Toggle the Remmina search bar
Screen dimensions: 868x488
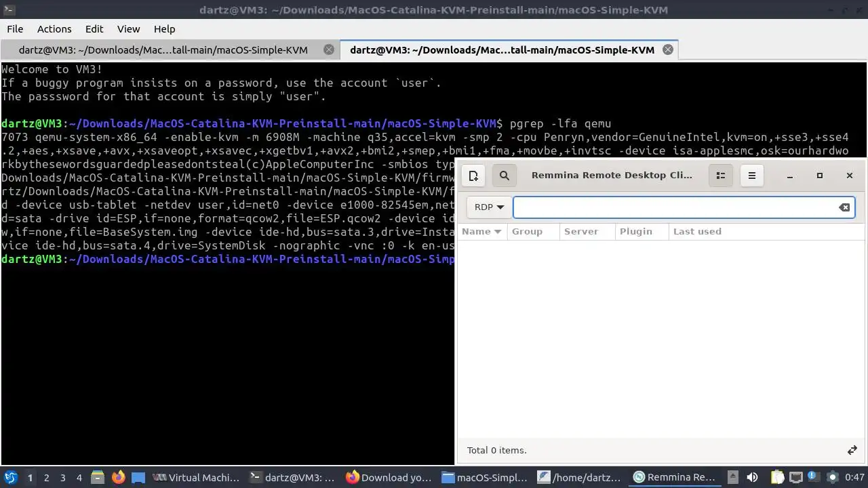pos(505,176)
